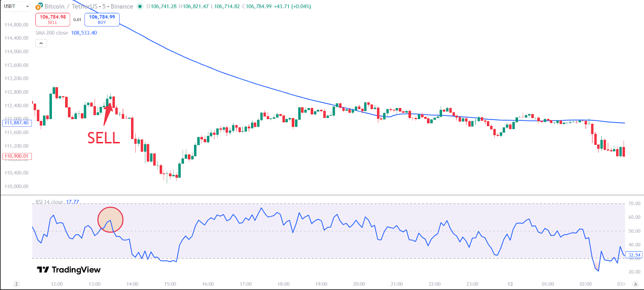Click the blue 111,887.40 price label

(x=17, y=123)
